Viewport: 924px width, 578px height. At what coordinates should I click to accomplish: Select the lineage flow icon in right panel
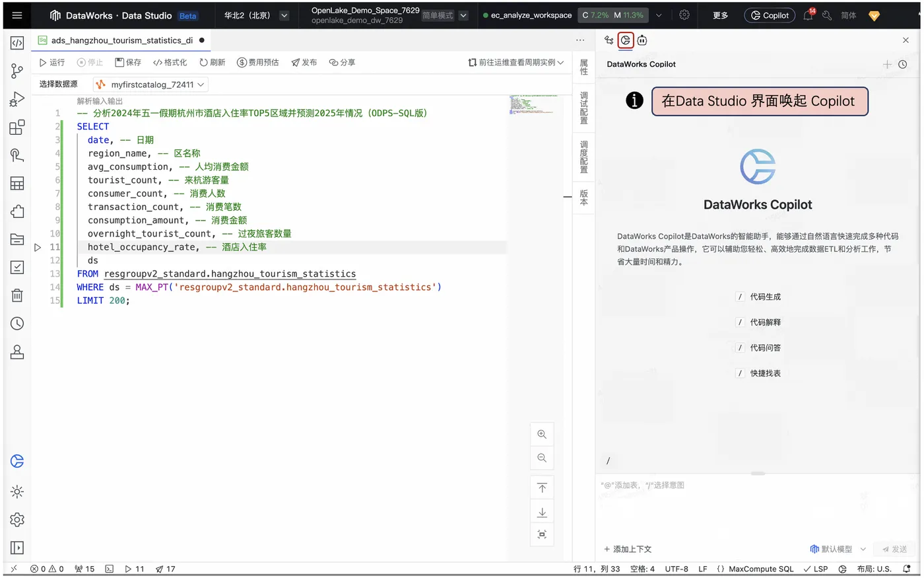click(609, 40)
